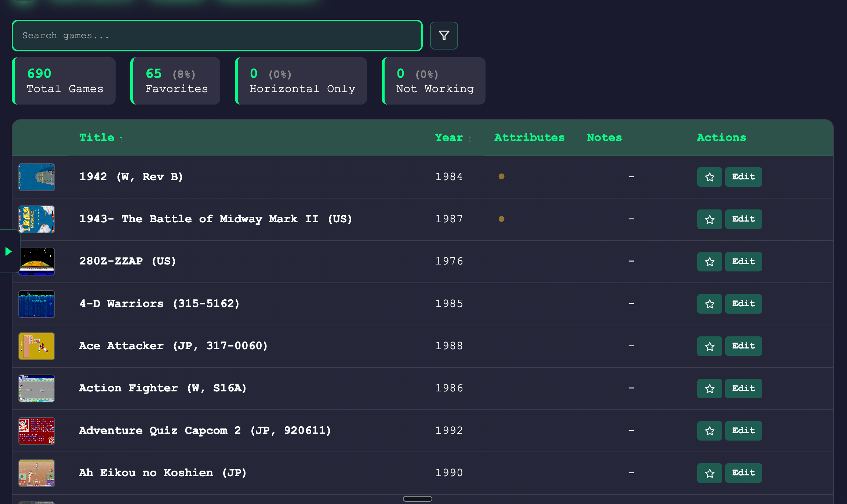
Task: Toggle favorite star for Ace Attacker
Action: tap(709, 346)
